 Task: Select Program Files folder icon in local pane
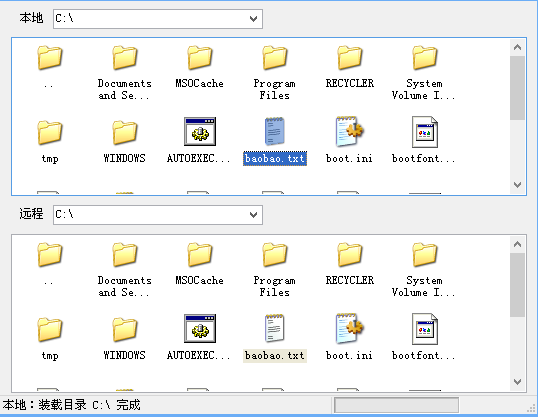pyautogui.click(x=274, y=58)
